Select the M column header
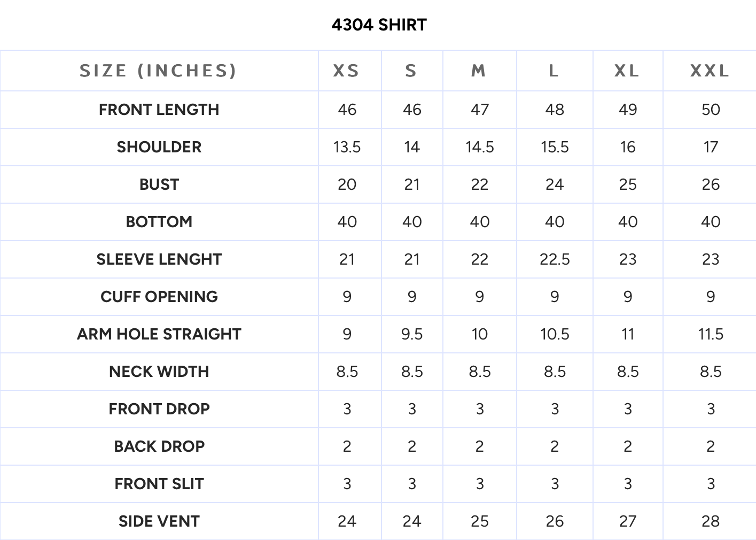Screen dimensions: 756x540 pos(479,71)
